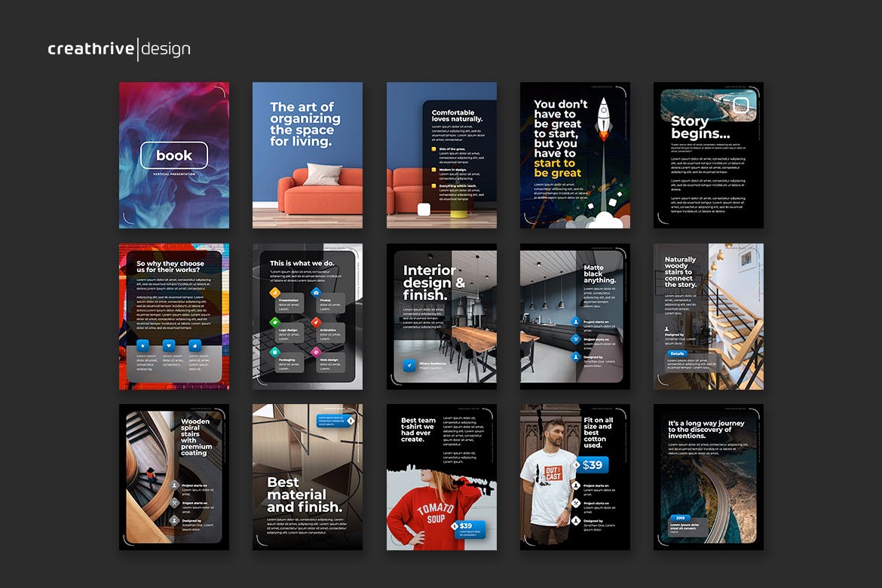Open the 'book' cover slide thumbnail
This screenshot has height=588, width=882.
tap(174, 155)
